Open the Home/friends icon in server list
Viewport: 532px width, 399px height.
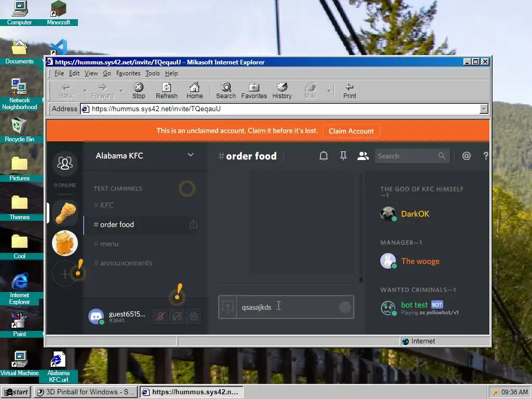point(65,164)
